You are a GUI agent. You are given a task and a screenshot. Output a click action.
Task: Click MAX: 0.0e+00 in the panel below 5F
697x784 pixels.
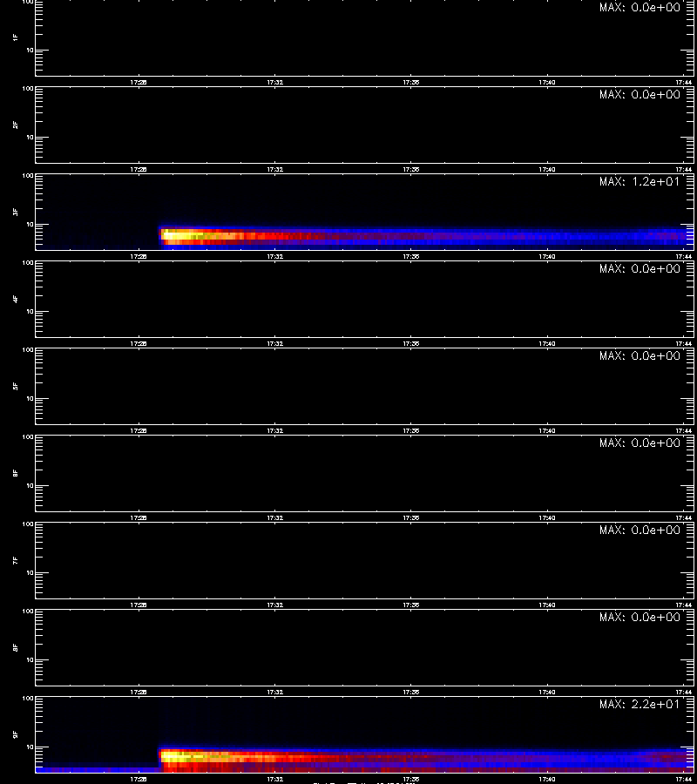tap(639, 443)
